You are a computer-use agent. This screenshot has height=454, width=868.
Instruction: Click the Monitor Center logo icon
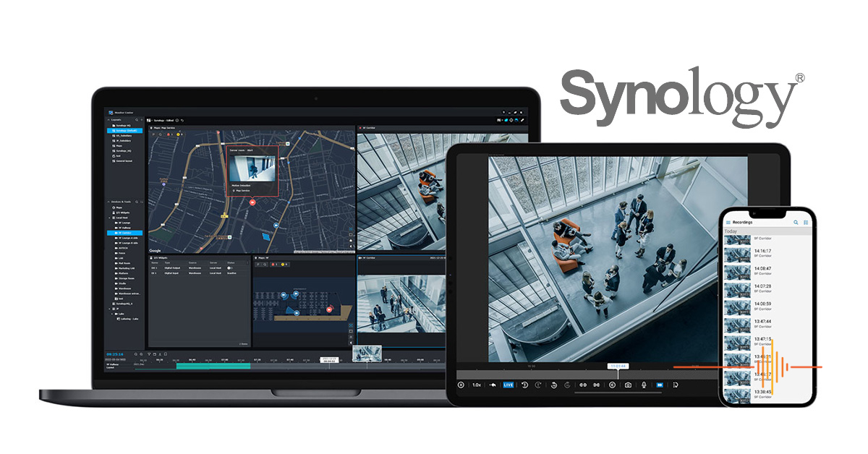tap(111, 113)
